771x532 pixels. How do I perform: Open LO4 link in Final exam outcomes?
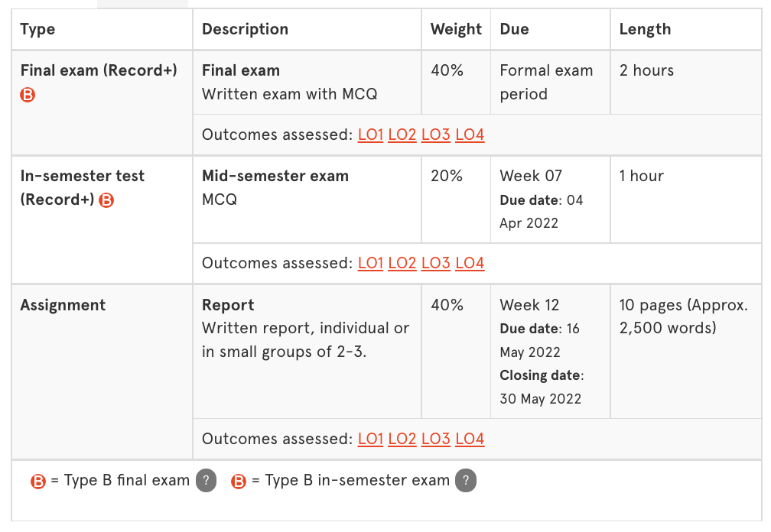point(470,135)
